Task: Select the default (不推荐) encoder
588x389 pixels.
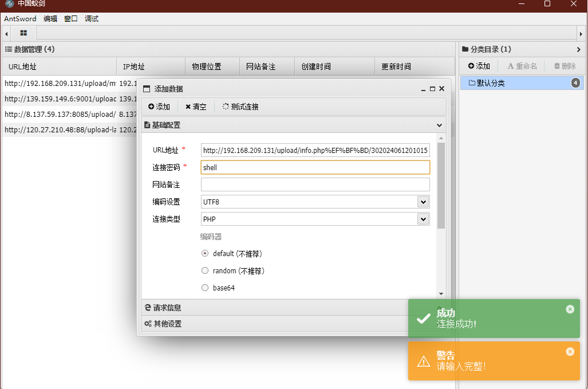Action: [205, 253]
